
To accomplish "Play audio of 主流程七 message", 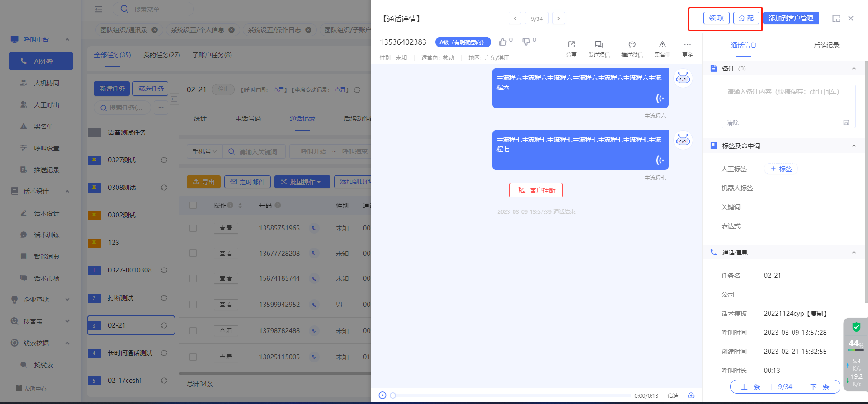I will pyautogui.click(x=660, y=160).
